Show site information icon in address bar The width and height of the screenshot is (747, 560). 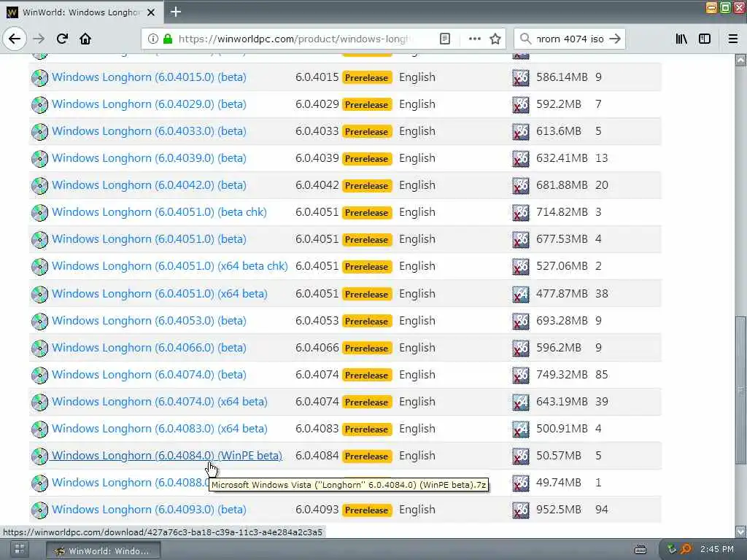(x=152, y=39)
